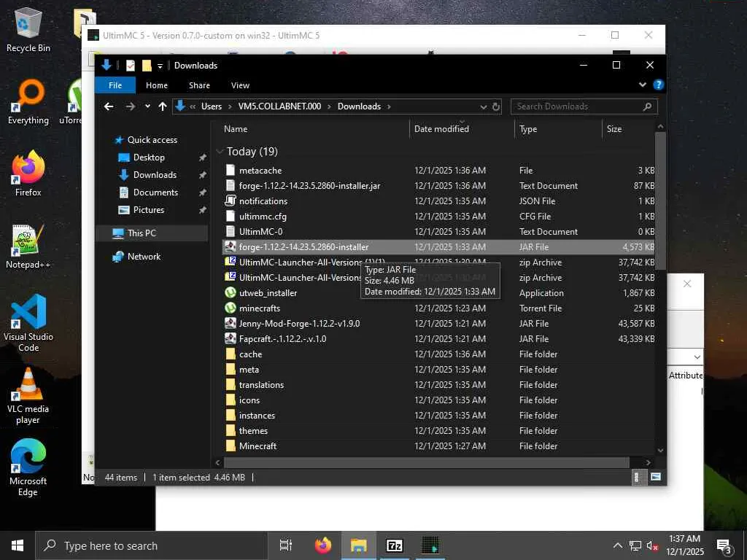Click chevron after Downloads in address bar
The image size is (747, 560).
click(390, 106)
